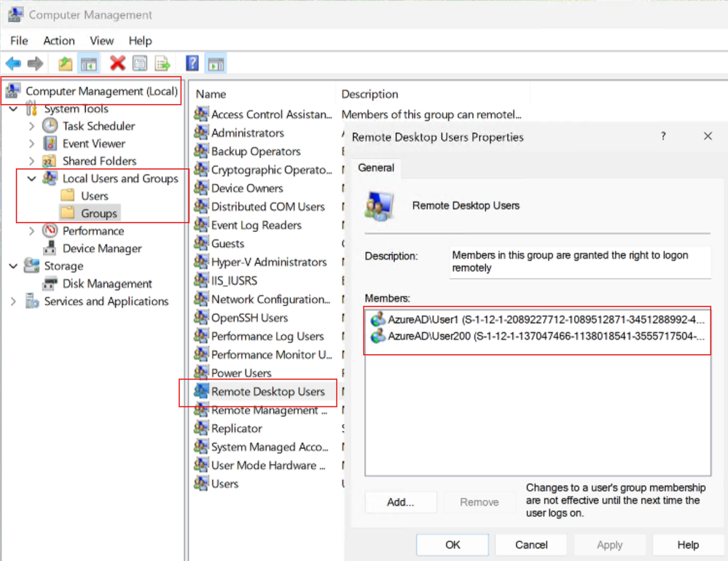Expand the Task Scheduler tree node
The height and width of the screenshot is (561, 728).
coord(31,126)
